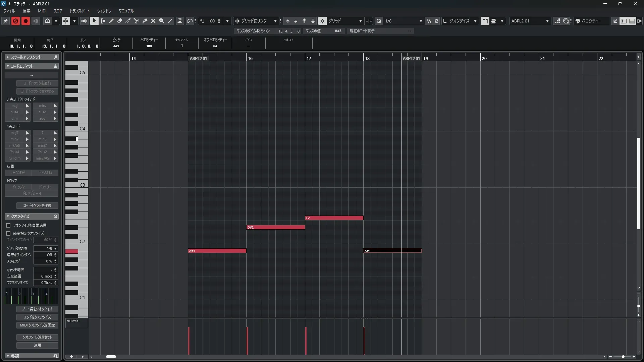Screen dimensions: 644x362
Task: Select the Glue tool
Action: pos(145,21)
